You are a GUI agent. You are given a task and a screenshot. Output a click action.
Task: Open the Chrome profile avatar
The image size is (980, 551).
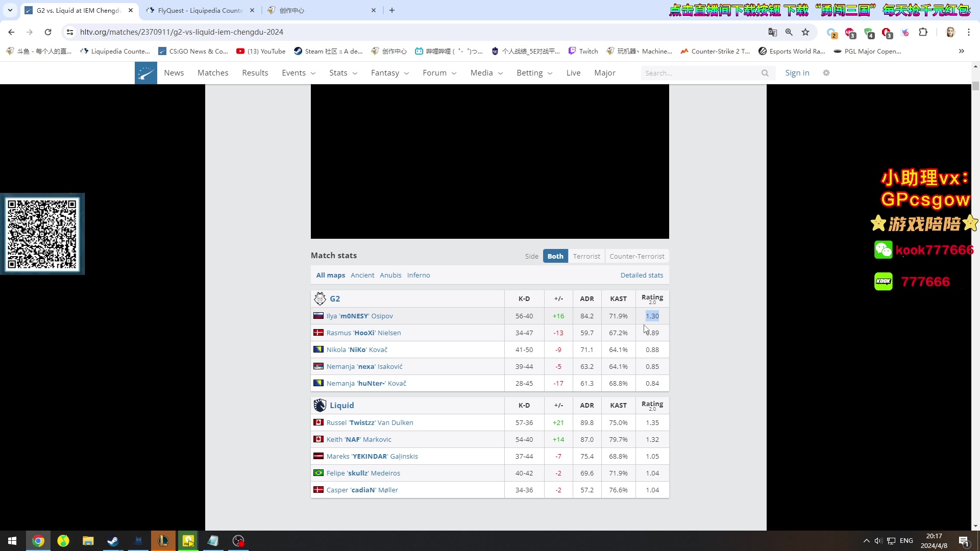point(950,32)
